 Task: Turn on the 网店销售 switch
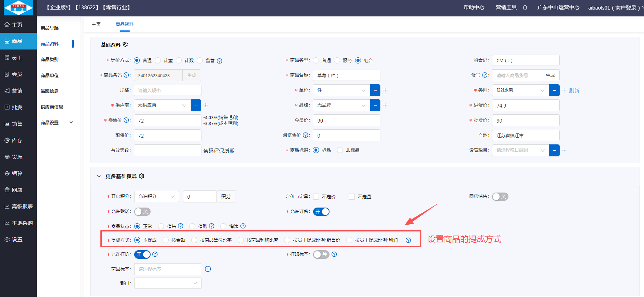[500, 197]
